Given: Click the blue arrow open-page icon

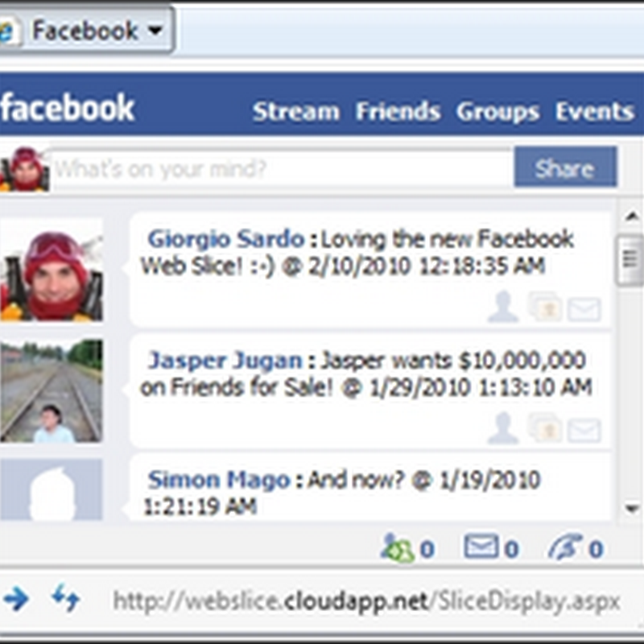Looking at the screenshot, I should [15, 599].
